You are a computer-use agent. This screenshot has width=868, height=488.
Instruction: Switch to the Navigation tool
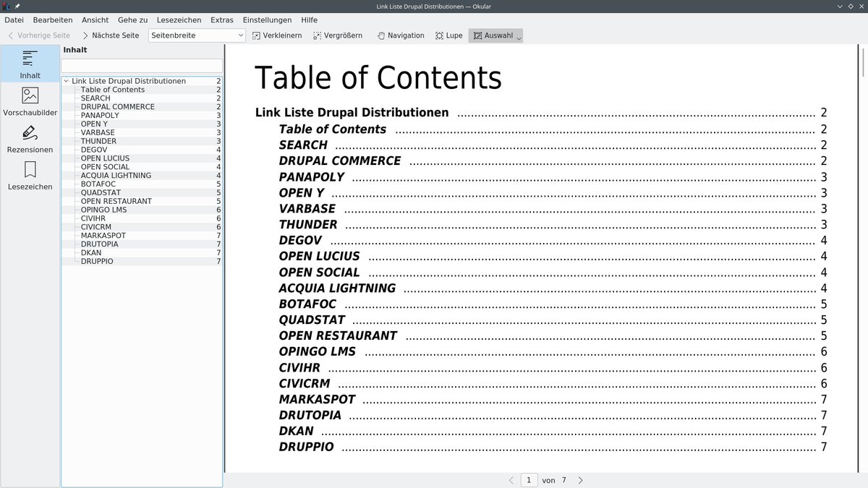(400, 35)
